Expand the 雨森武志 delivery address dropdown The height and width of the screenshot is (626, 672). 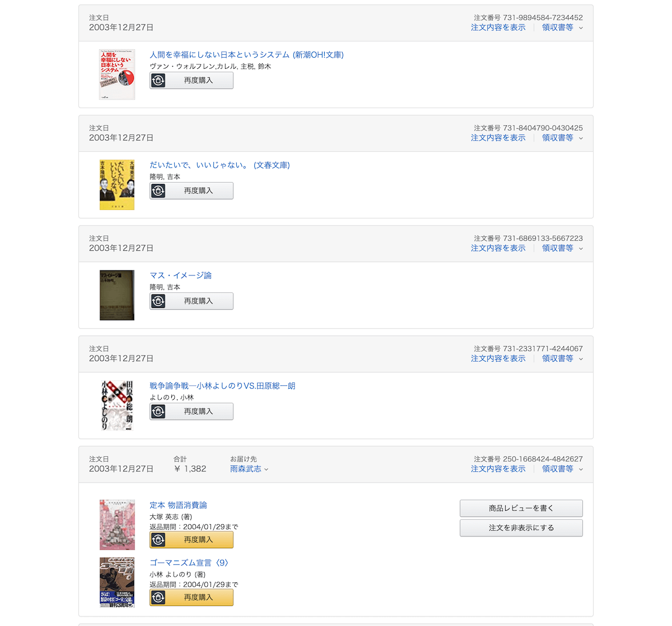pyautogui.click(x=249, y=469)
